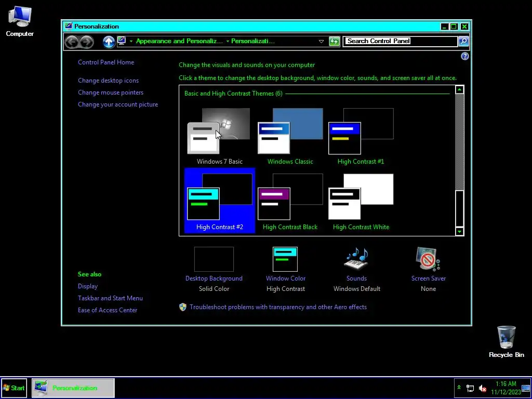
Task: Open Help with the question mark icon
Action: (465, 56)
